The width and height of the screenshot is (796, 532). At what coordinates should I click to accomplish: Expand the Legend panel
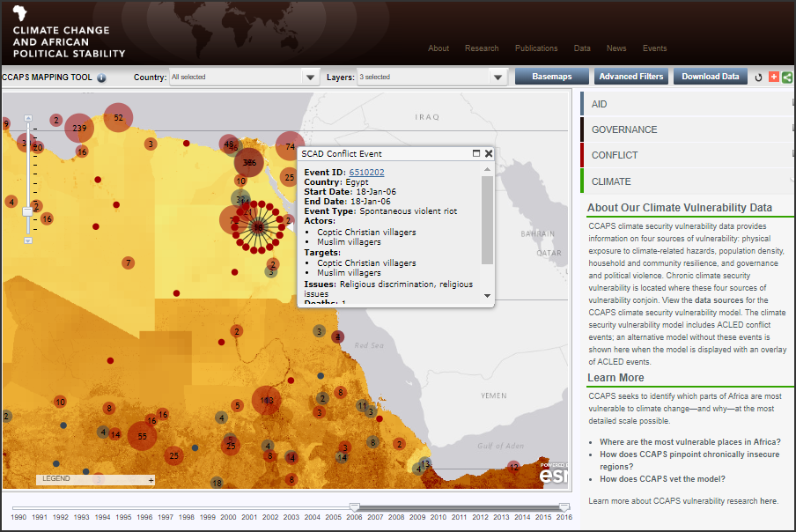click(151, 480)
